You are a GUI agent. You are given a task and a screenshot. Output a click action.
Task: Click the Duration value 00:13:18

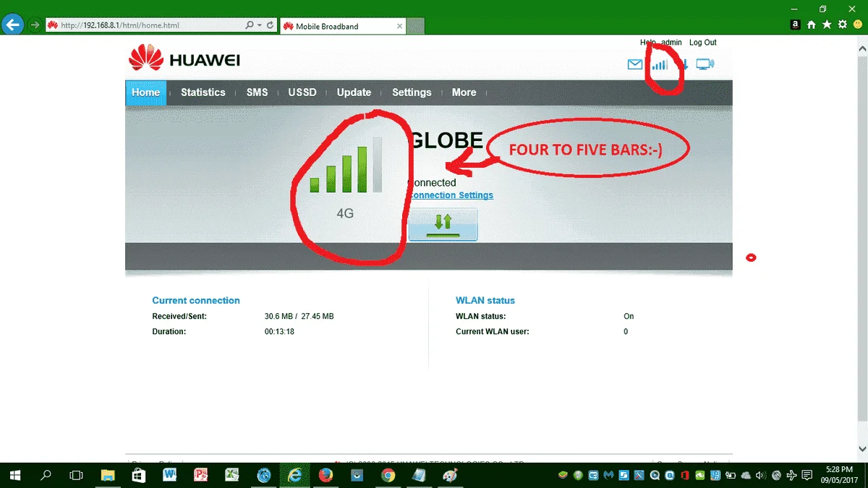point(279,332)
